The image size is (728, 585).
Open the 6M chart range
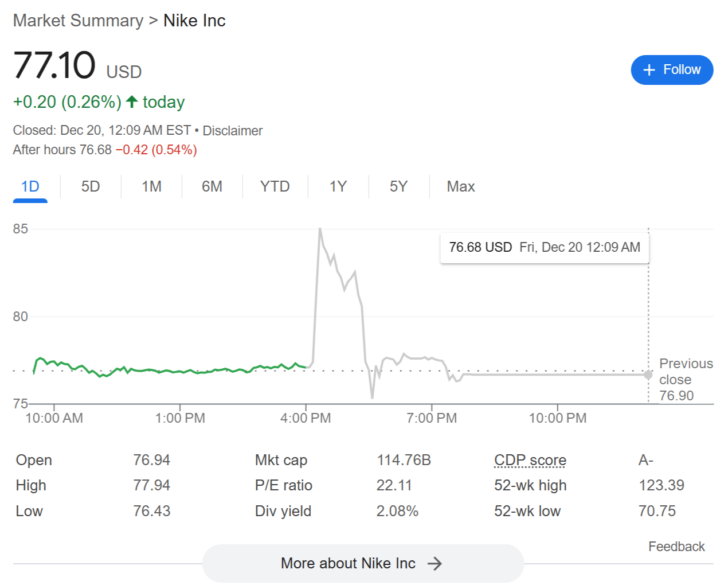(x=212, y=187)
